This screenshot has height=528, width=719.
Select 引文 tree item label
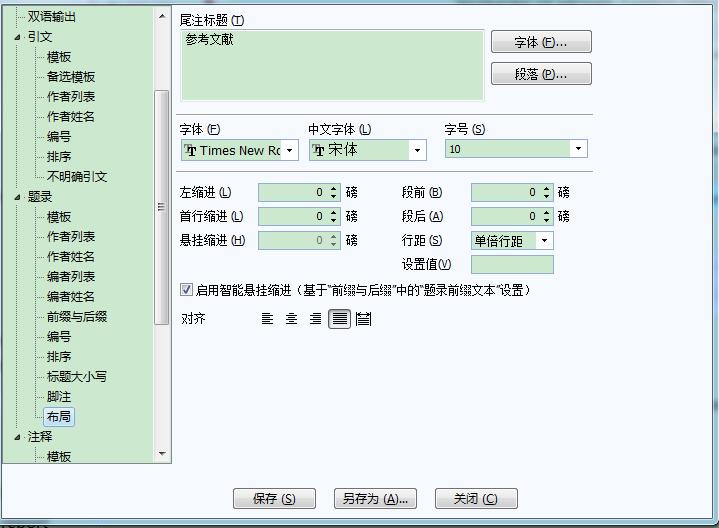(40, 37)
